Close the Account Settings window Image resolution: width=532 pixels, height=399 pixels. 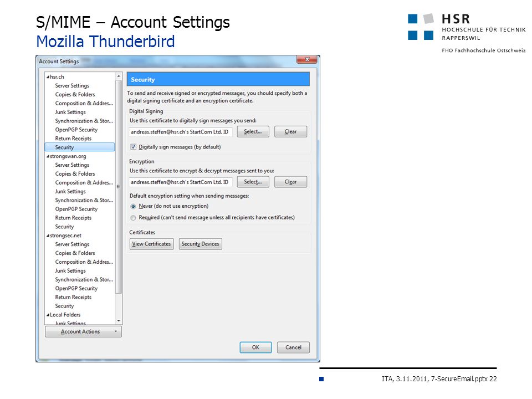(306, 59)
